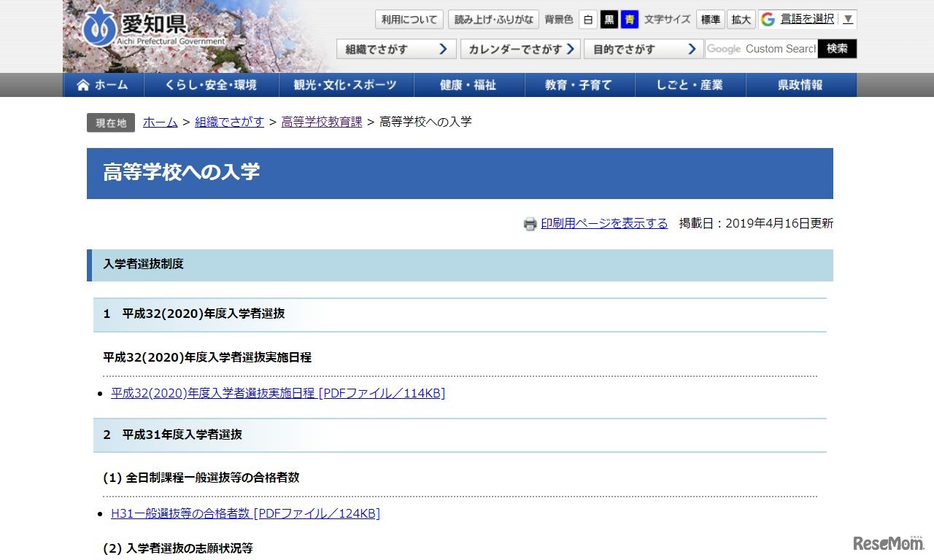The width and height of the screenshot is (934, 560).
Task: Toggle background color to 青
Action: (x=629, y=19)
